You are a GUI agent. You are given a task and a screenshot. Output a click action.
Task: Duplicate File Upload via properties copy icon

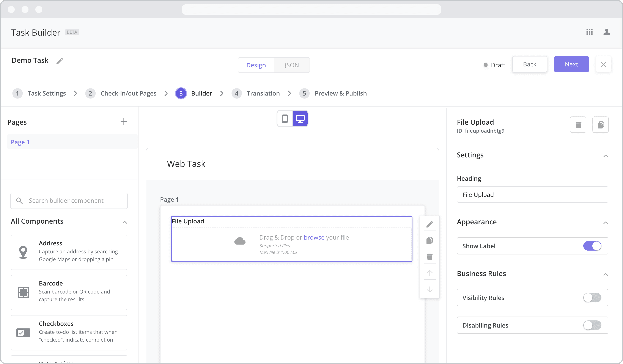point(601,125)
